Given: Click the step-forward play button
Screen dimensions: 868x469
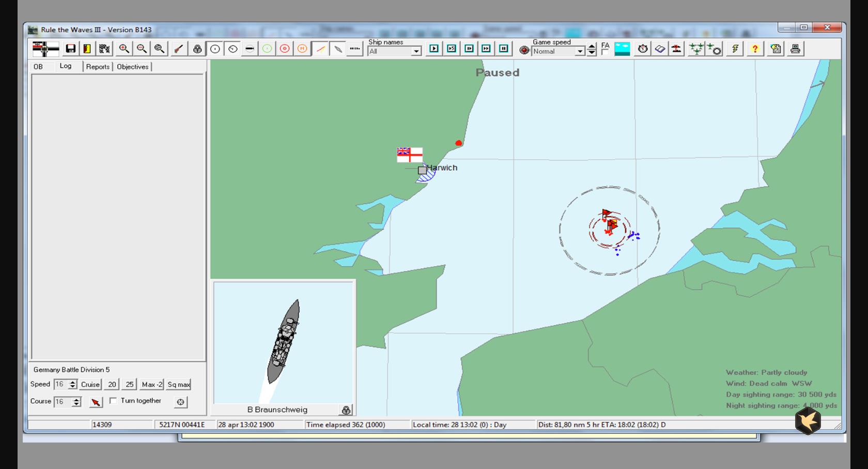Looking at the screenshot, I should pos(469,49).
